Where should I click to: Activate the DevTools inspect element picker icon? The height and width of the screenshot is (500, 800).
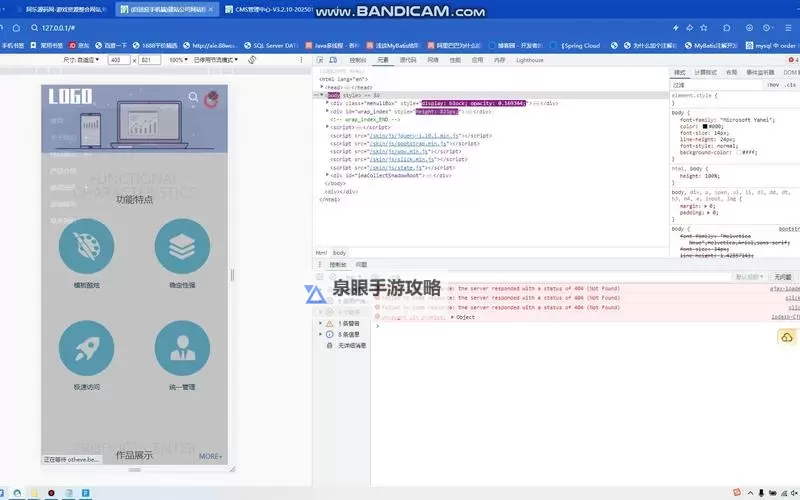[x=320, y=60]
